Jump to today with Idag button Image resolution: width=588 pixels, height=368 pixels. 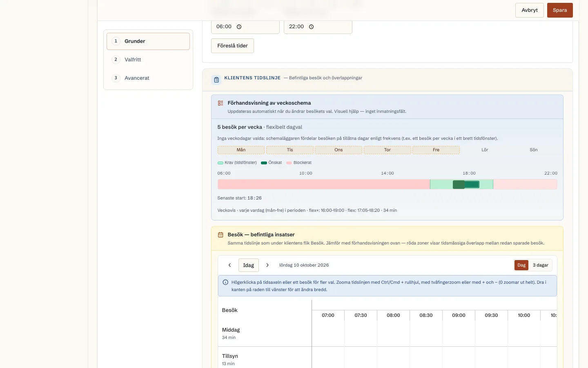(249, 265)
